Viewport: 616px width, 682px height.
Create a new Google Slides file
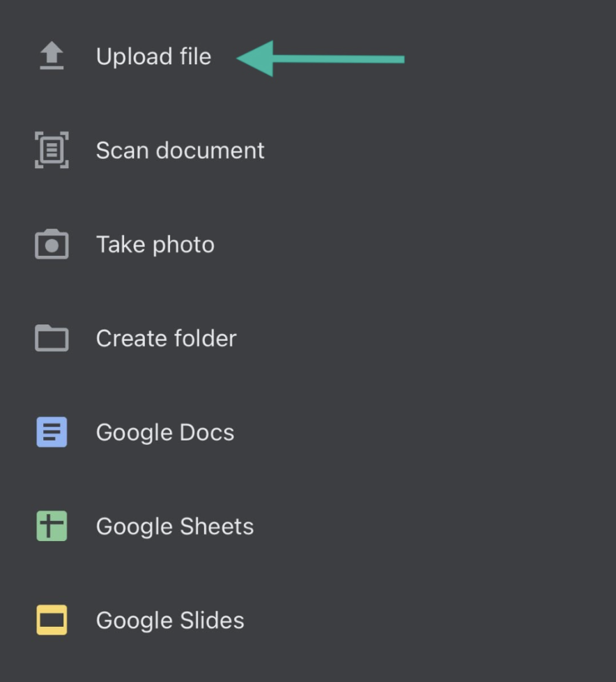(x=170, y=620)
